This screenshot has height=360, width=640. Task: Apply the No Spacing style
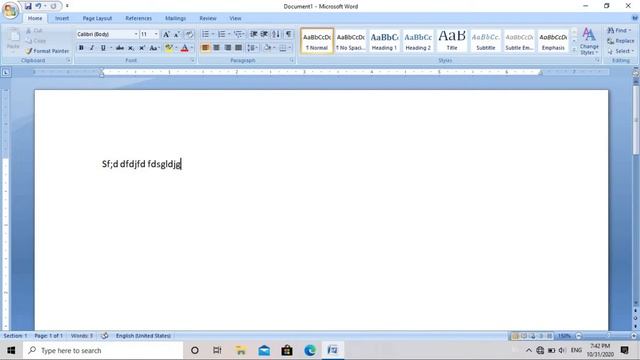[350, 41]
